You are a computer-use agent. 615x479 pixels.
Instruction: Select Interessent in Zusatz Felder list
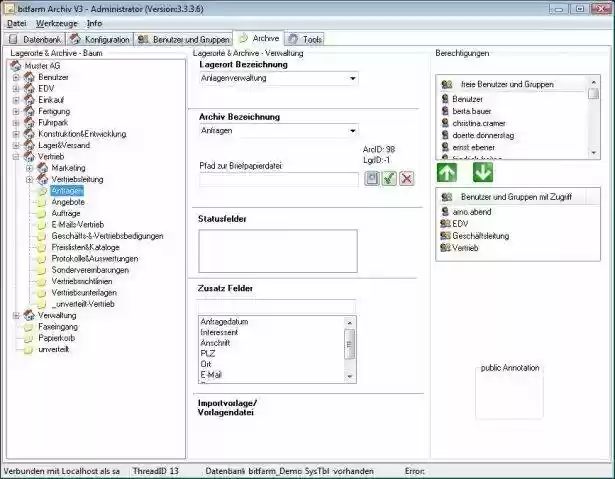click(x=219, y=332)
